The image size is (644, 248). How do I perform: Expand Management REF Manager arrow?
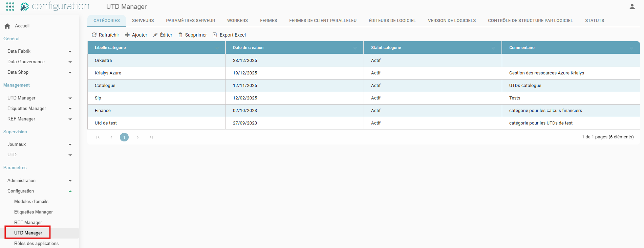tap(70, 119)
